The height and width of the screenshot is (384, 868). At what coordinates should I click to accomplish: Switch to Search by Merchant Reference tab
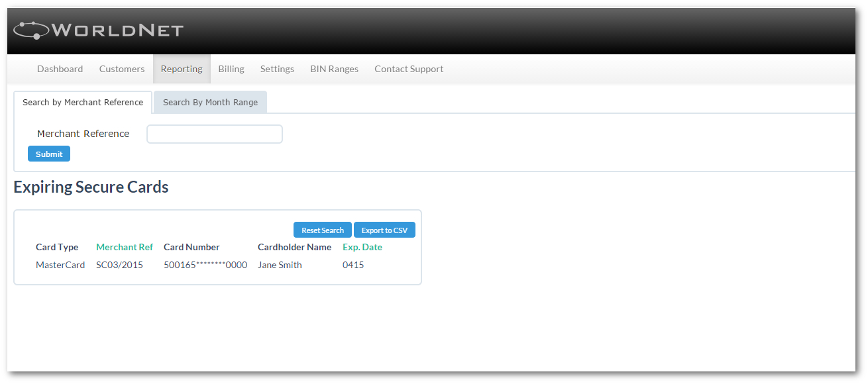pyautogui.click(x=83, y=103)
